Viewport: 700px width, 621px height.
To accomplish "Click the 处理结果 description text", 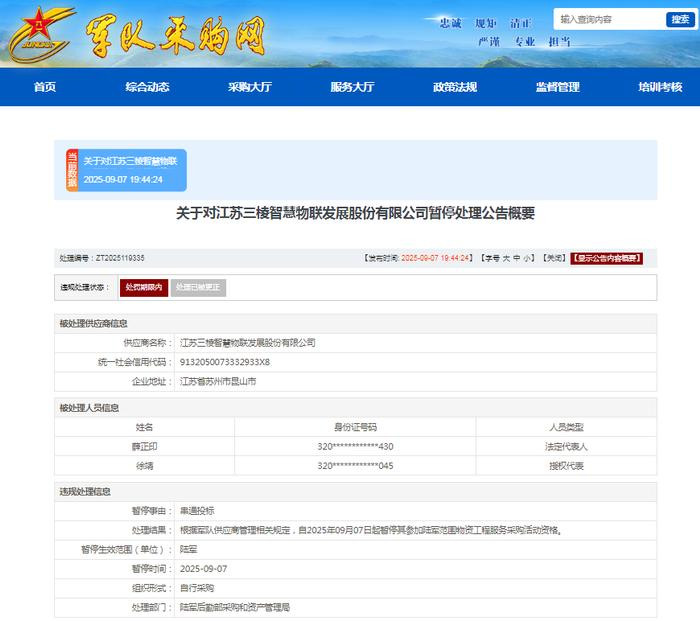I will (371, 530).
